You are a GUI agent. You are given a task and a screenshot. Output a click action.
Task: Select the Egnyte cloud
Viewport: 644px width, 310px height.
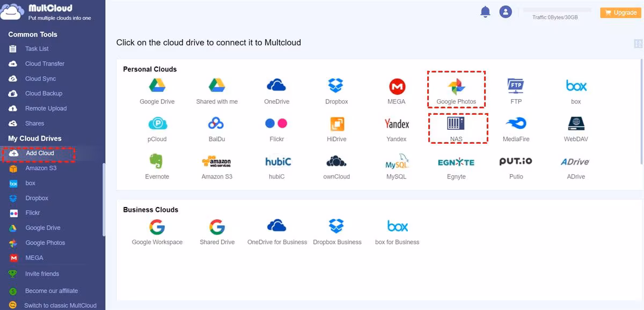click(456, 162)
